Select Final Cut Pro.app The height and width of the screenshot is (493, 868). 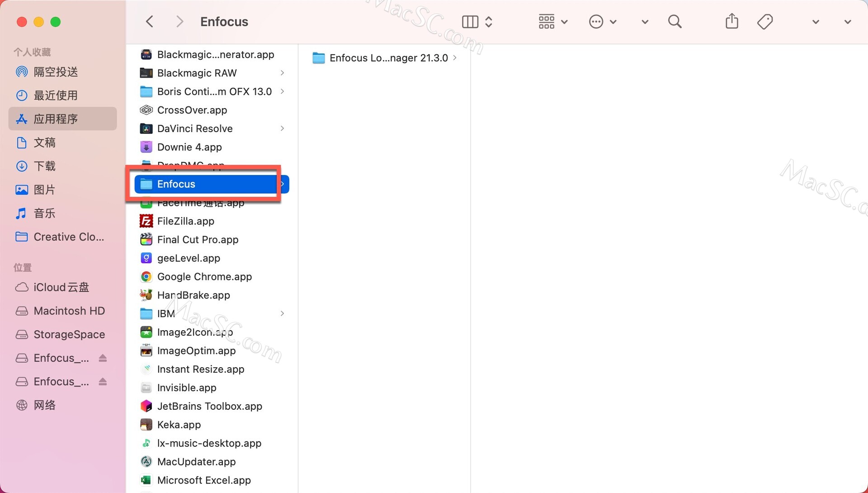point(212,240)
